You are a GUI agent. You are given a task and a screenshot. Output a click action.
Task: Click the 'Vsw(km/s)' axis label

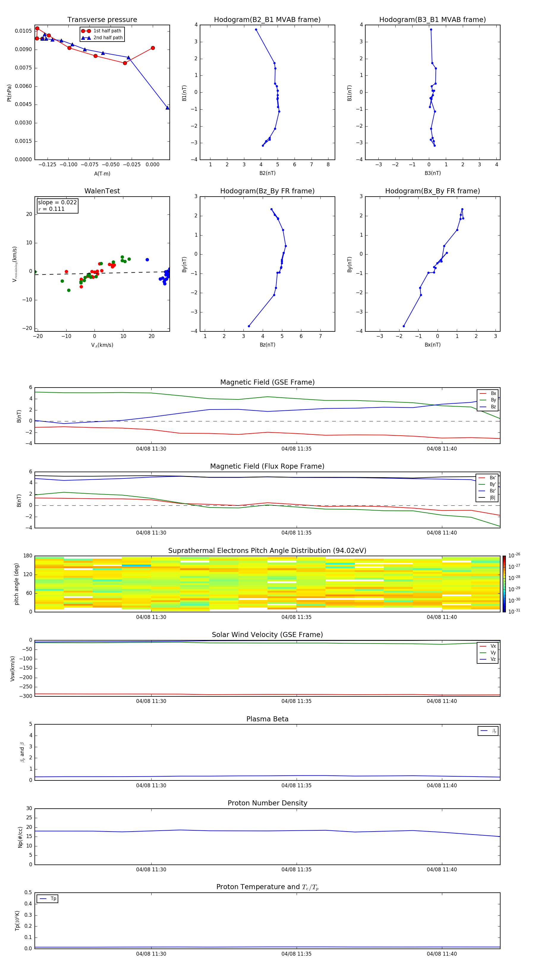click(12, 668)
